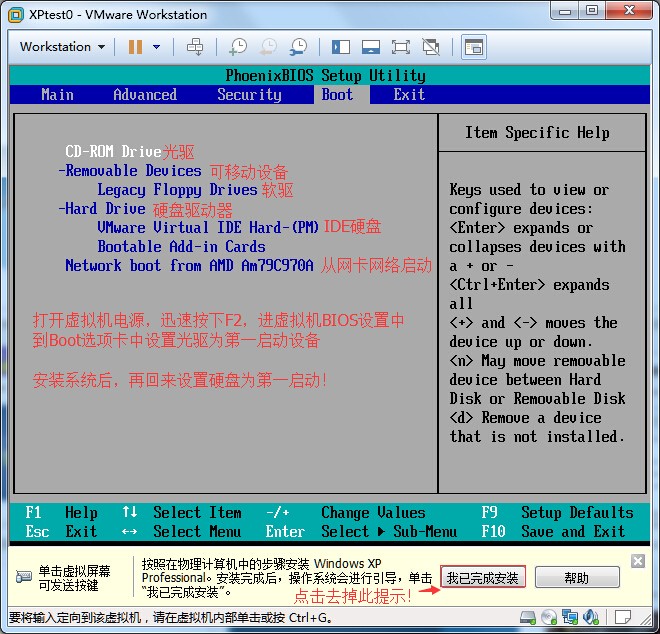Viewport: 660px width, 634px height.
Task: Toggle the library sidebar view icon
Action: coord(341,47)
